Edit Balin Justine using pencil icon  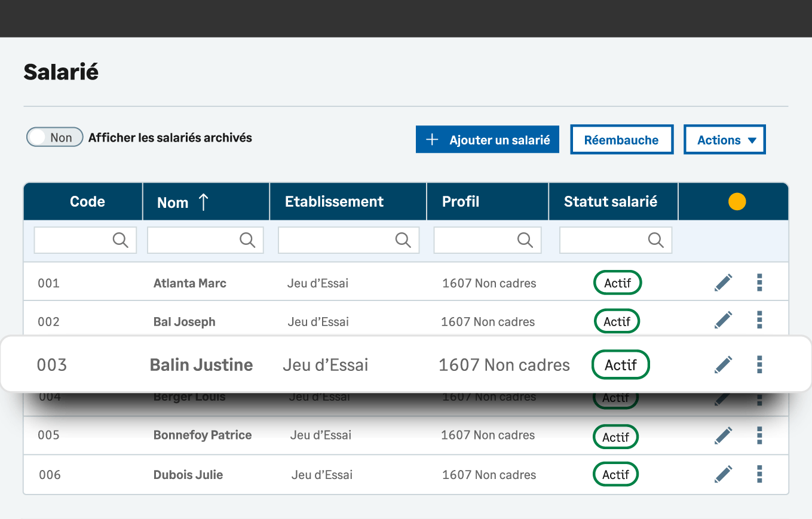pos(723,364)
